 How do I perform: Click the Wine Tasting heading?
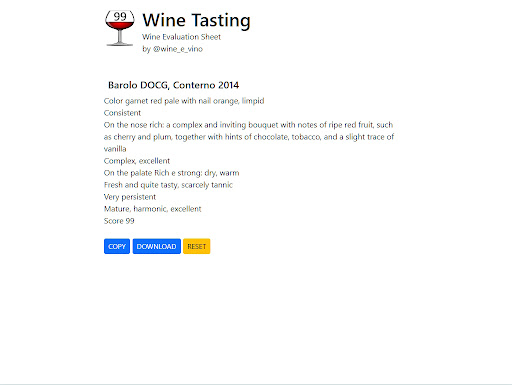[196, 20]
